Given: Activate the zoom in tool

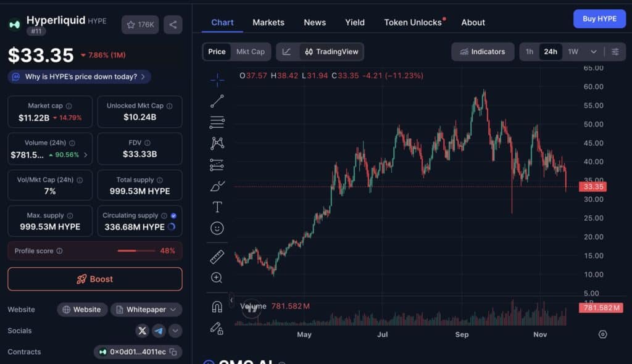Looking at the screenshot, I should 217,278.
